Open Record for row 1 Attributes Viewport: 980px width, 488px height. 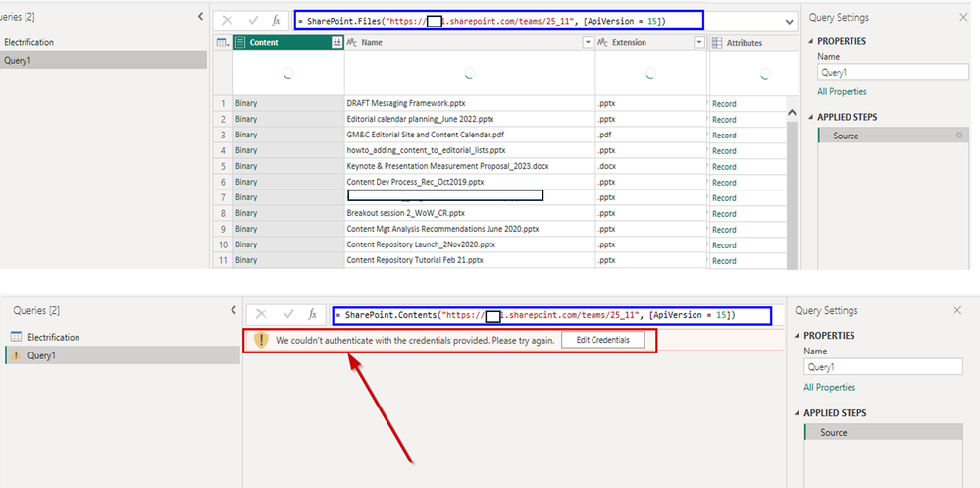pos(724,104)
